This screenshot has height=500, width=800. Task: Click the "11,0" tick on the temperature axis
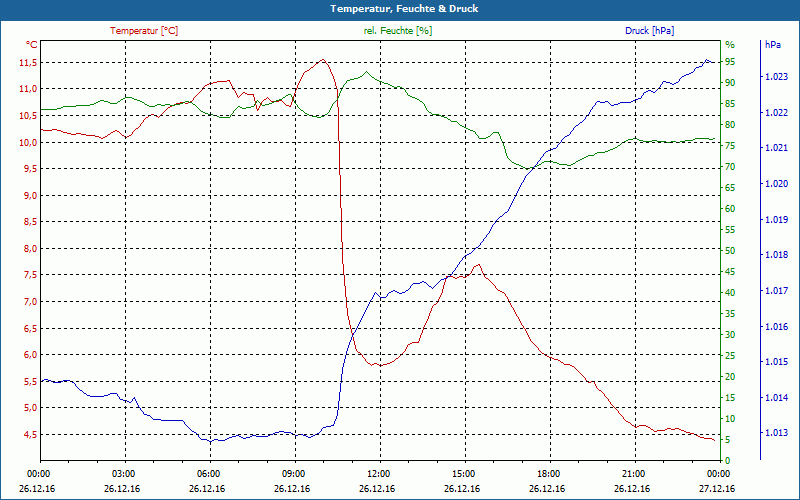click(x=28, y=89)
